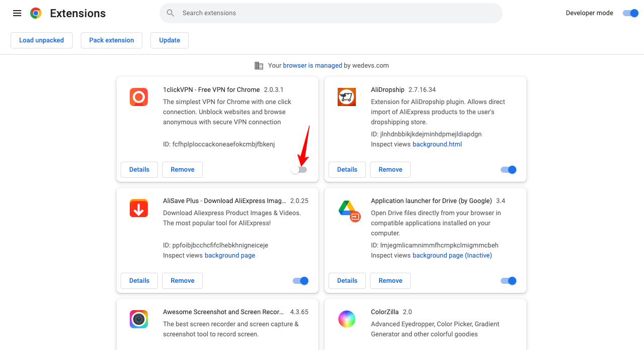The width and height of the screenshot is (644, 350).
Task: Click the AliSave ID text 'ppfoibjbcchcfifclhebkhnigneiceje'
Action: (220, 245)
